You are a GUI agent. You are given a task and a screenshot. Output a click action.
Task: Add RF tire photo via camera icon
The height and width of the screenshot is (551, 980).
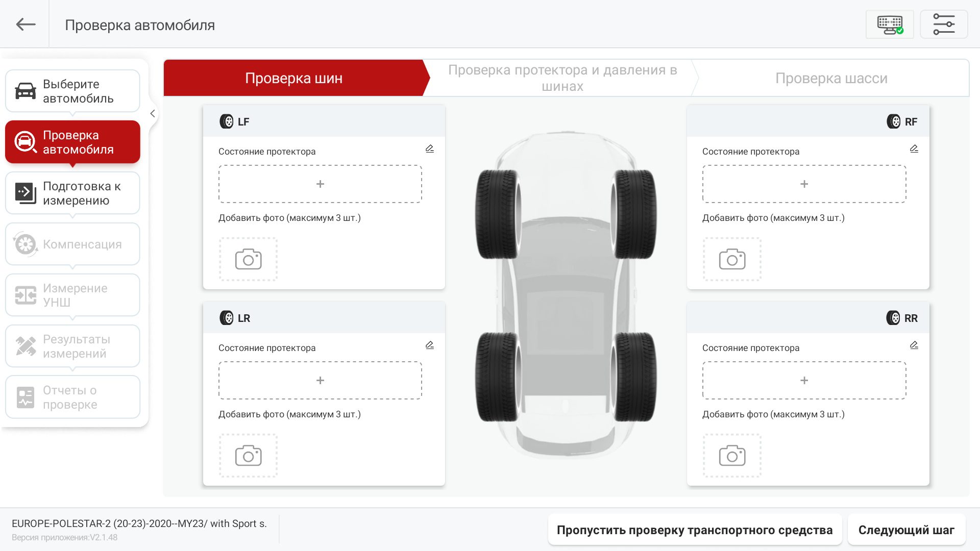(732, 259)
